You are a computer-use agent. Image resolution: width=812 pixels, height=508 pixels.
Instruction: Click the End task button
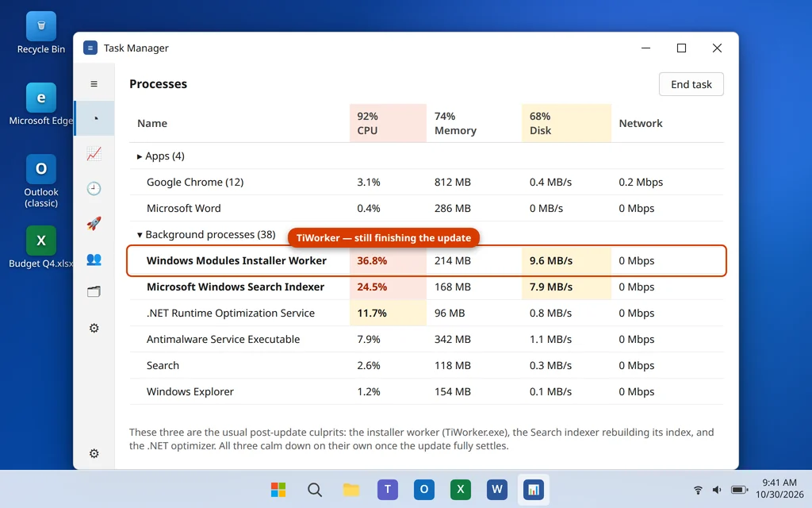click(691, 84)
